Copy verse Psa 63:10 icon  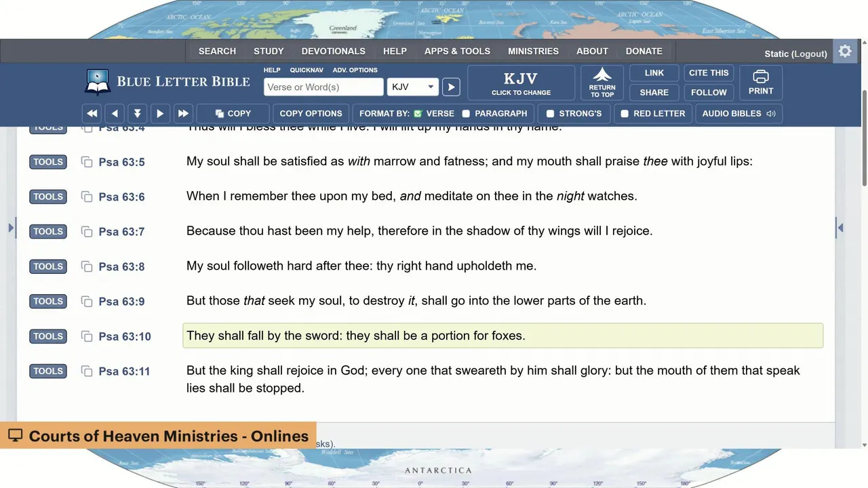click(87, 336)
